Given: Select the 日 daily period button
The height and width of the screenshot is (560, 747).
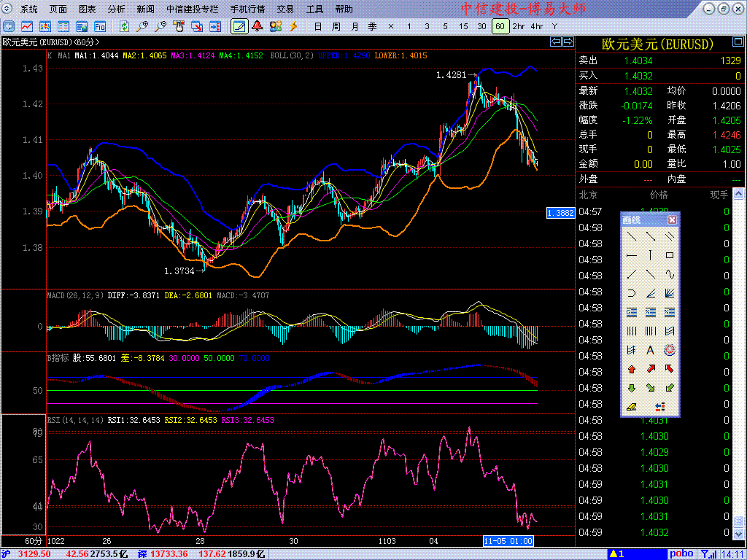Looking at the screenshot, I should click(x=317, y=26).
